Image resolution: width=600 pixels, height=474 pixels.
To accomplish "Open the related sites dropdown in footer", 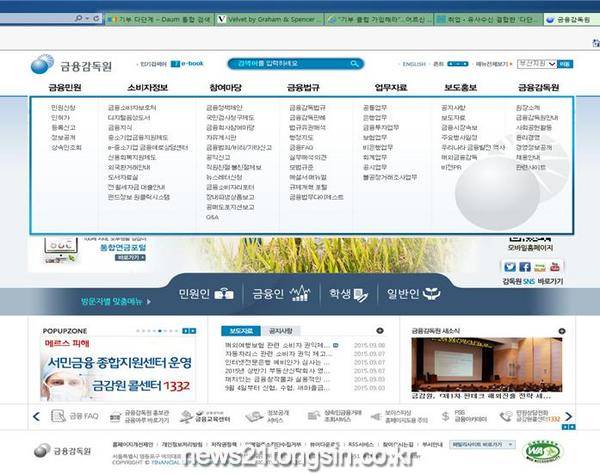I will click(482, 445).
